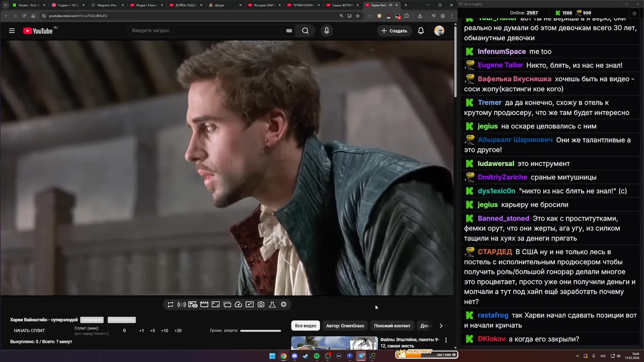Viewport: 644px width, 362px height.
Task: Go to the YouTube home logo
Action: coord(38,31)
